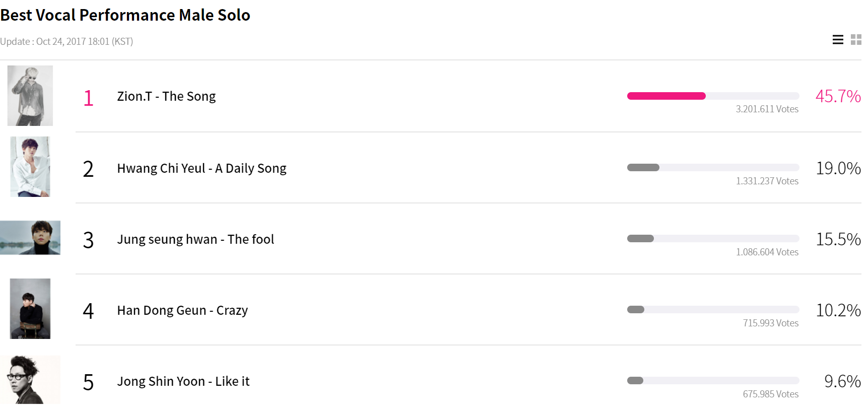This screenshot has width=868, height=415.
Task: Select Jong Shin Yoon - Like it
Action: pyautogui.click(x=183, y=381)
